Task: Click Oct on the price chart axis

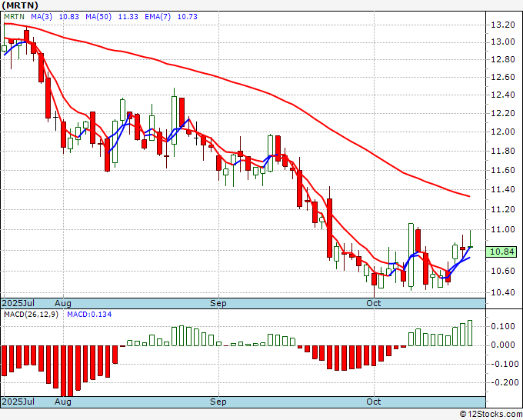Action: coord(374,303)
